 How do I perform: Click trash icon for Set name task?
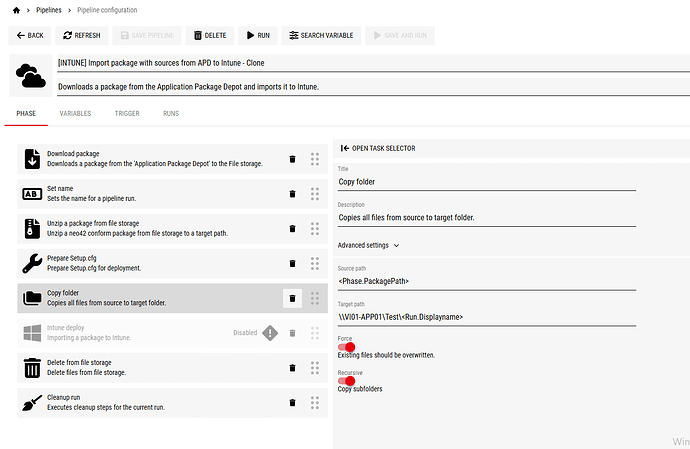point(292,194)
